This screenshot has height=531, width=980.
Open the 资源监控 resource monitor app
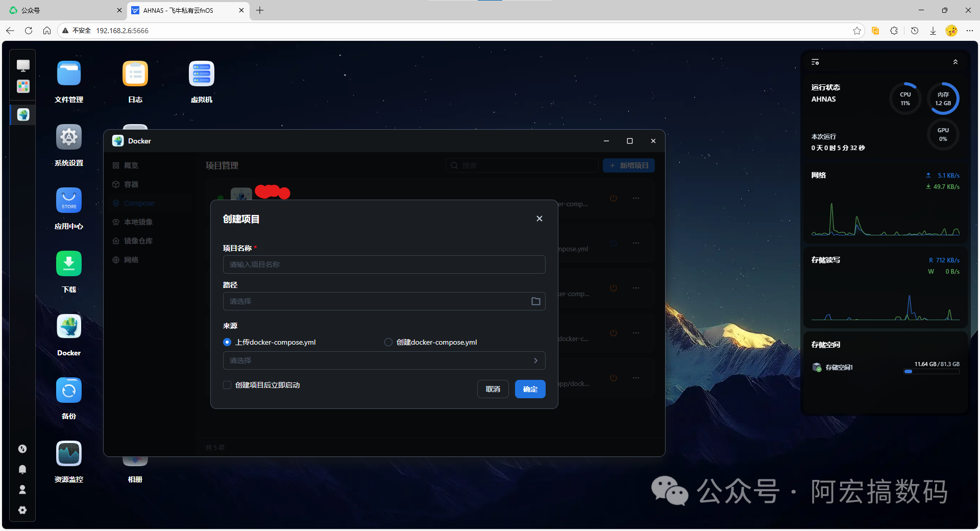point(69,453)
